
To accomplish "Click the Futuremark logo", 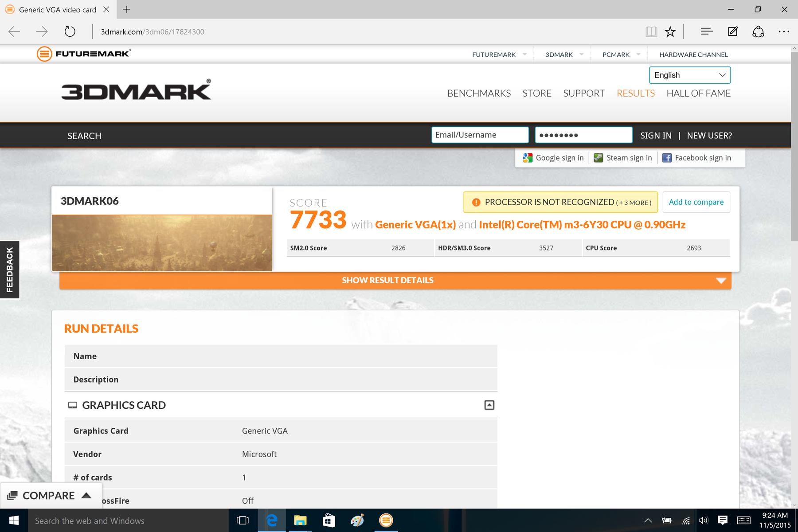I will click(84, 54).
